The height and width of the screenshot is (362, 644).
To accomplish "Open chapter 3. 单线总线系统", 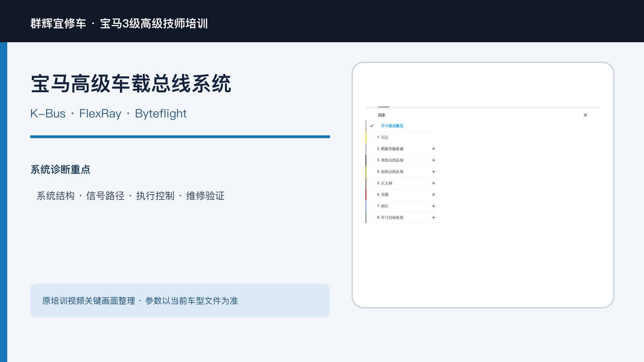I will (x=390, y=160).
